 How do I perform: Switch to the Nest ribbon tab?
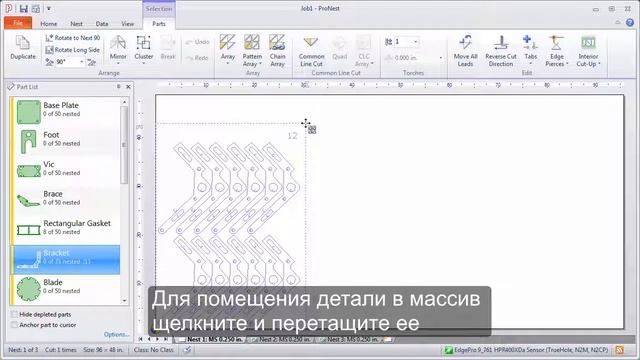(x=76, y=24)
